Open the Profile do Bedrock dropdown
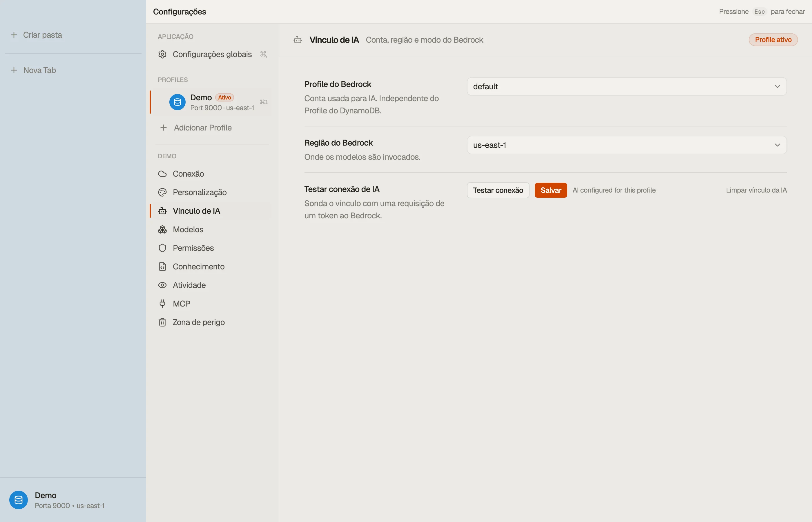Image resolution: width=812 pixels, height=522 pixels. point(627,86)
